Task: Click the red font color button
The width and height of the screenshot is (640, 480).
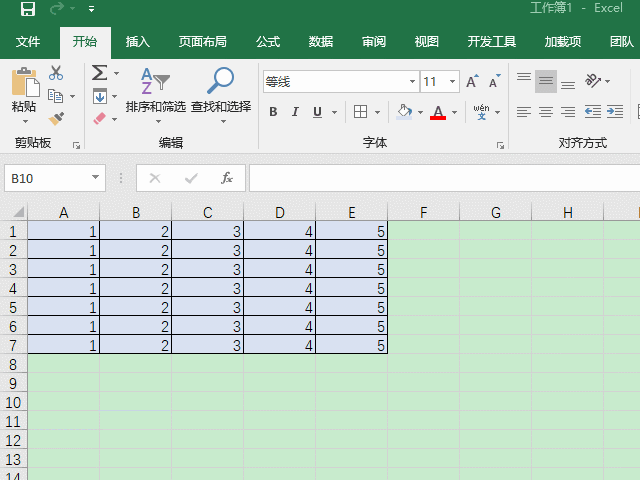Action: pyautogui.click(x=437, y=112)
